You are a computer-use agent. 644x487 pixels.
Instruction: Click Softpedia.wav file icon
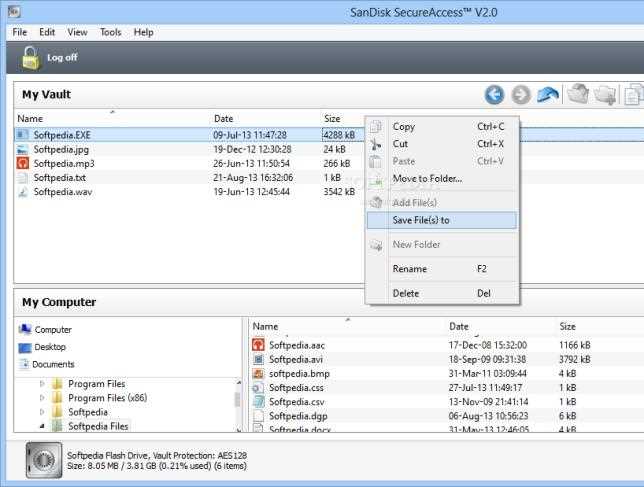[x=23, y=192]
